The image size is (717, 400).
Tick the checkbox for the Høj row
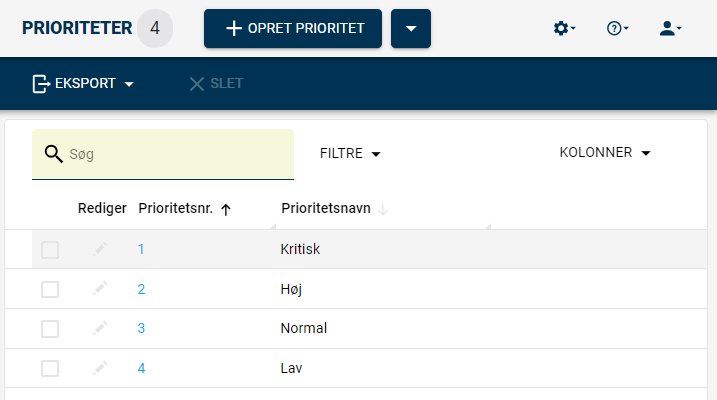tap(50, 289)
